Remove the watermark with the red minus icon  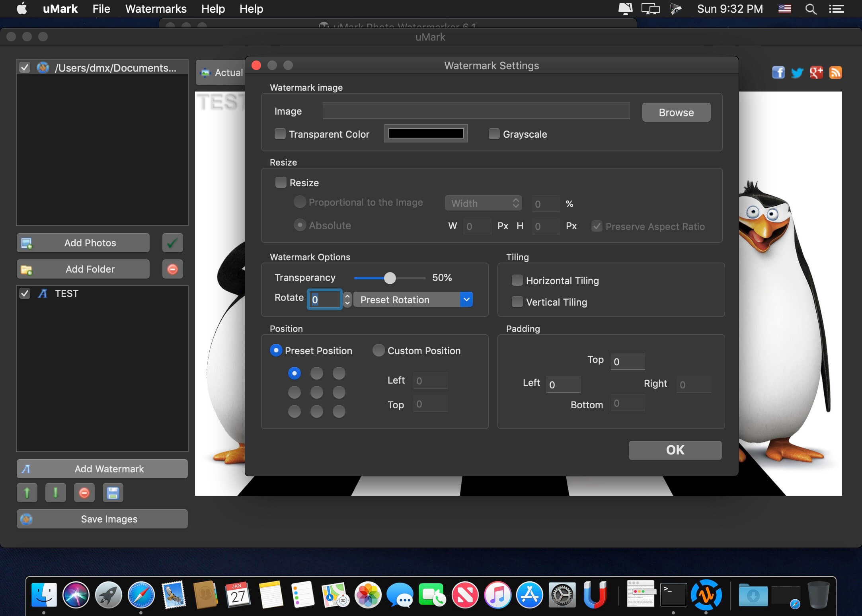coord(84,493)
